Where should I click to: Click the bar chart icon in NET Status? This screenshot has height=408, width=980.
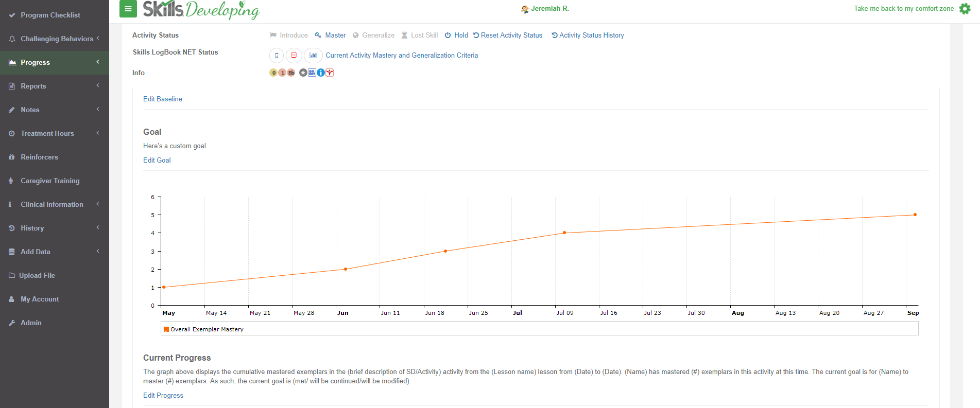[x=313, y=56]
